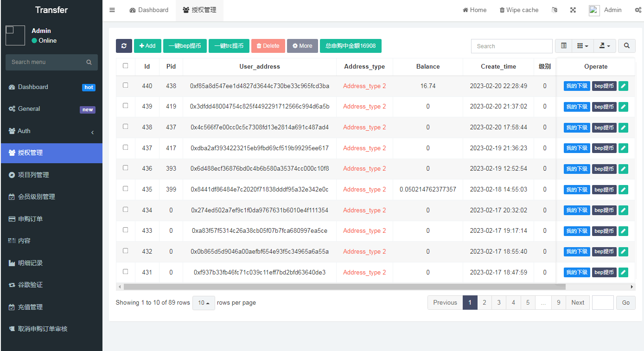Click the language switch icon in header

(555, 10)
